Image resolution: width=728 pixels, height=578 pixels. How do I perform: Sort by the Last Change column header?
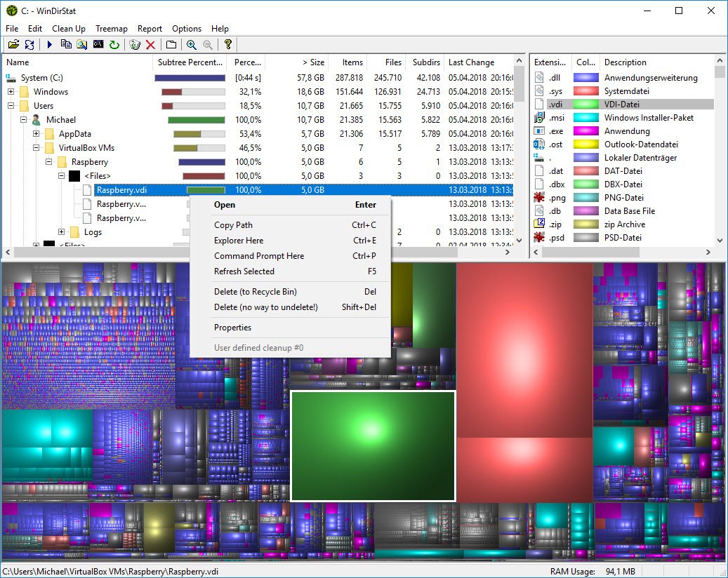click(471, 62)
